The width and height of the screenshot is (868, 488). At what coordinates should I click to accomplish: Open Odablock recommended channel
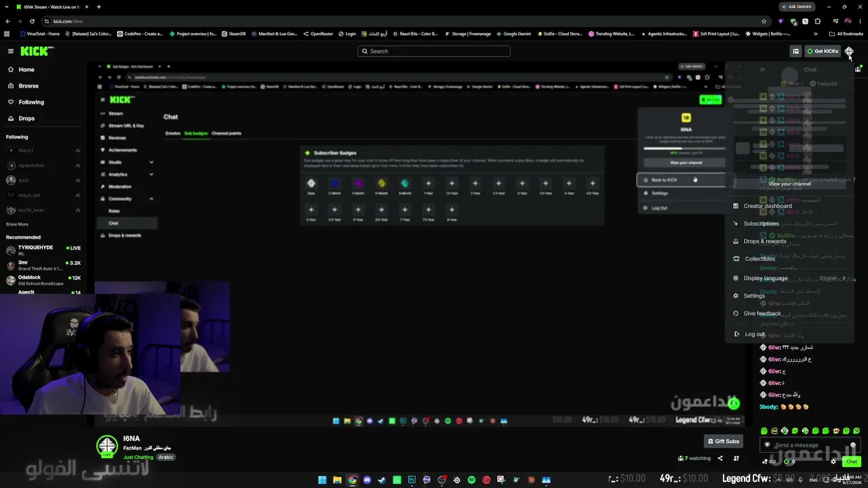pyautogui.click(x=43, y=280)
